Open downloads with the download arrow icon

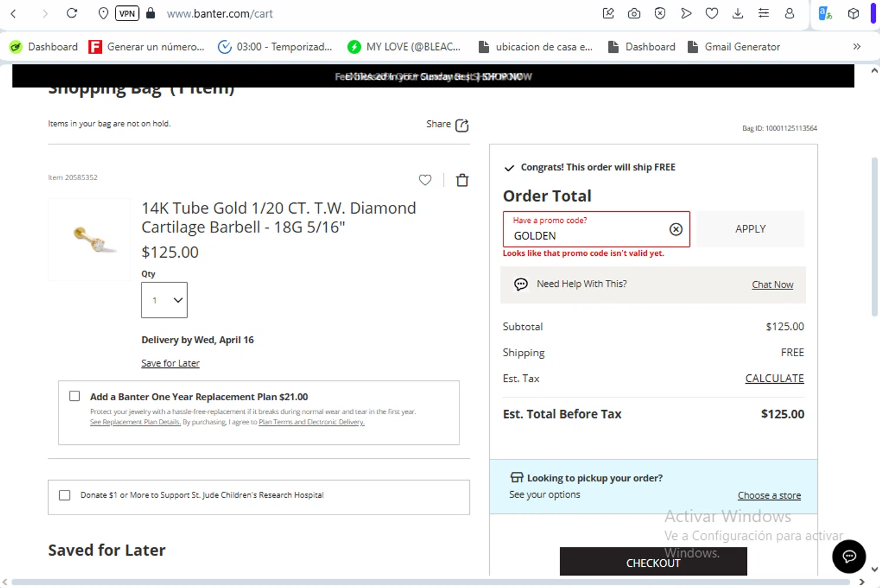(x=737, y=13)
